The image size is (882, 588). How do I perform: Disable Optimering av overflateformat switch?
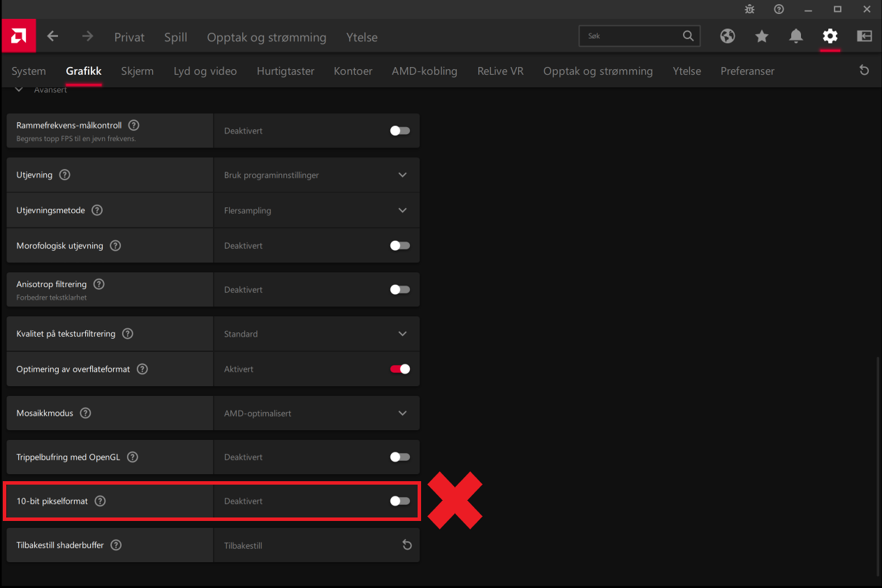point(400,369)
